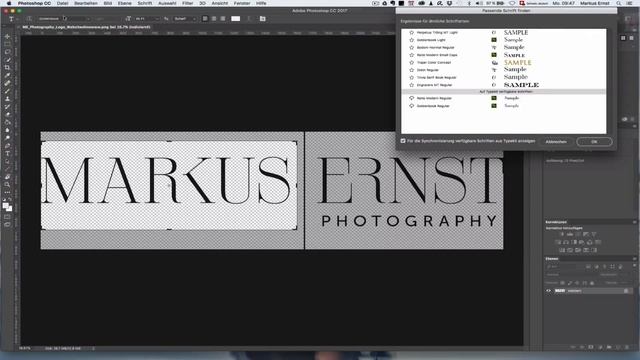
Task: Expand the status bar info arrow
Action: [x=93, y=348]
